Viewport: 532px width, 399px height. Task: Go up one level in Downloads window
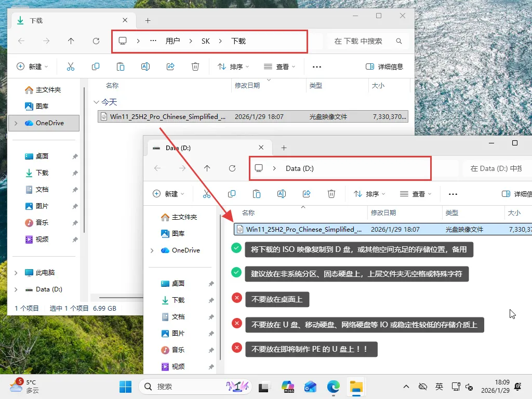coord(71,41)
